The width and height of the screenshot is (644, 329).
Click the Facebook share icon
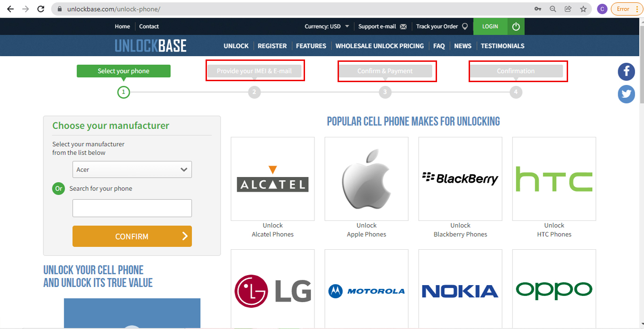(626, 72)
